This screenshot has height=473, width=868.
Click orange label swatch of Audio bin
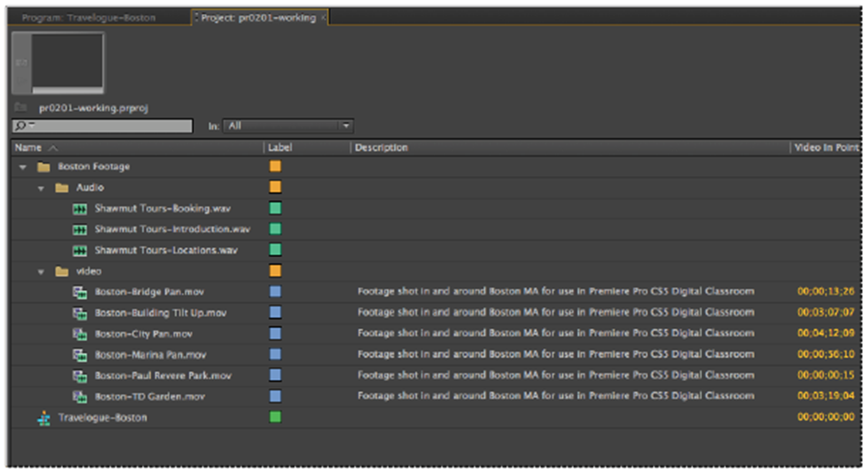275,187
